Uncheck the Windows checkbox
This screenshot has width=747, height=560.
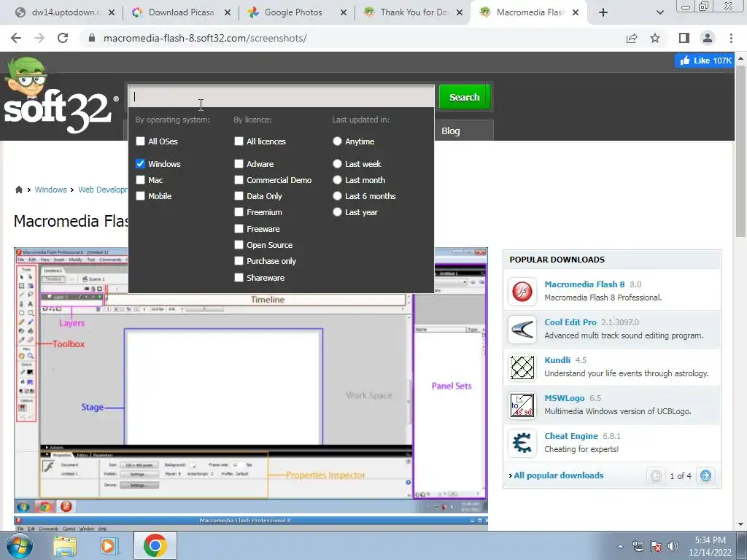140,164
